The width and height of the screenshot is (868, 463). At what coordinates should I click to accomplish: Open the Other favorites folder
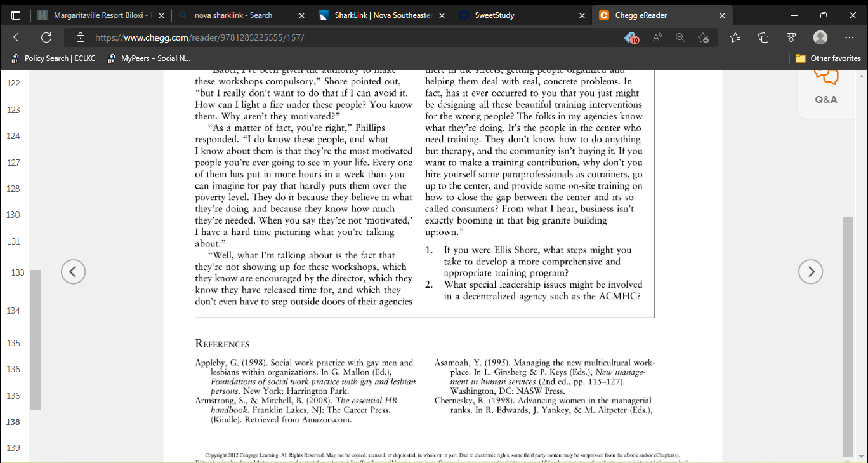click(x=828, y=58)
